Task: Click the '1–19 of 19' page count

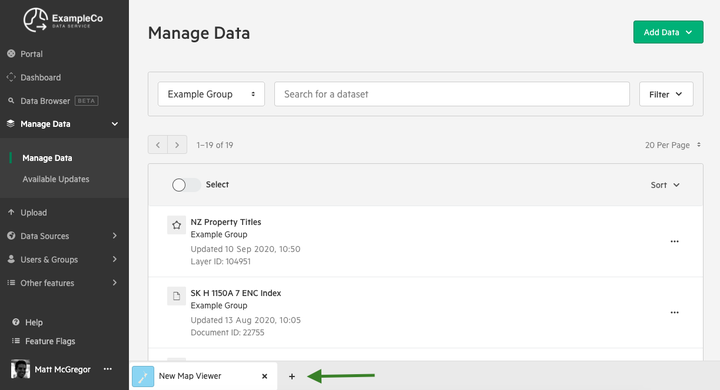Action: tap(215, 145)
